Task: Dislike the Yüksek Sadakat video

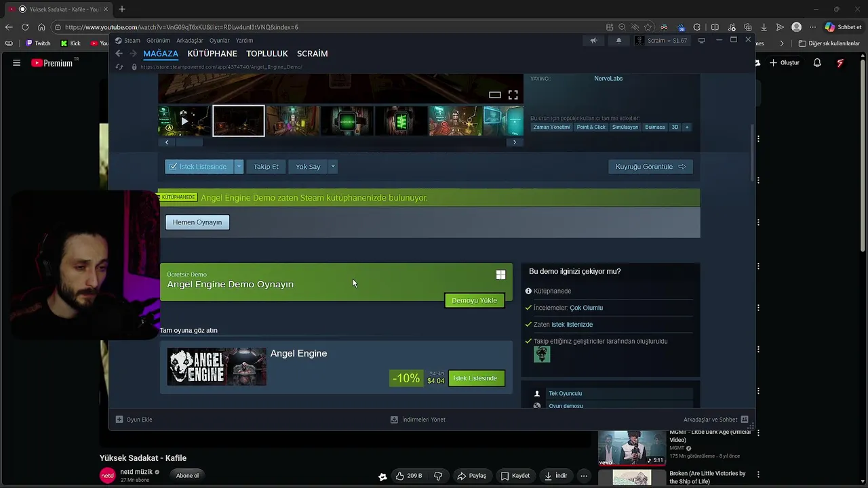Action: [438, 476]
